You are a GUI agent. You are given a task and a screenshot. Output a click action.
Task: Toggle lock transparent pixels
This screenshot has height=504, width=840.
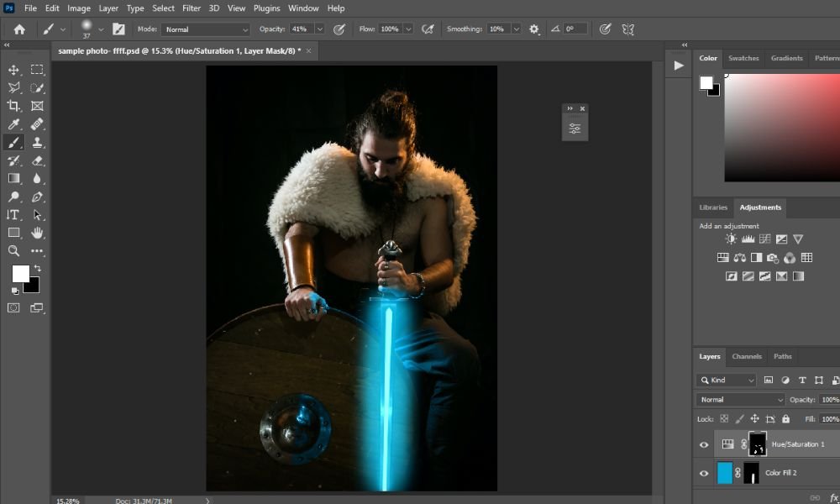pyautogui.click(x=724, y=419)
